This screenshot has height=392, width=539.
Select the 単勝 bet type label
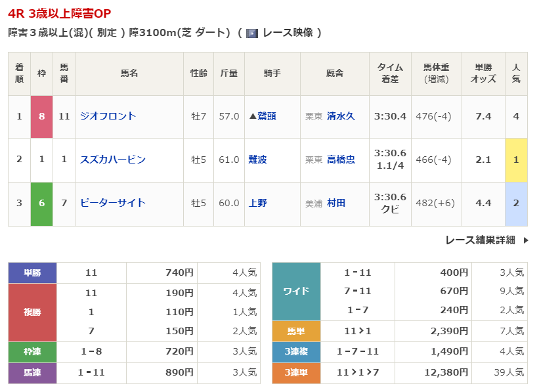tap(32, 272)
